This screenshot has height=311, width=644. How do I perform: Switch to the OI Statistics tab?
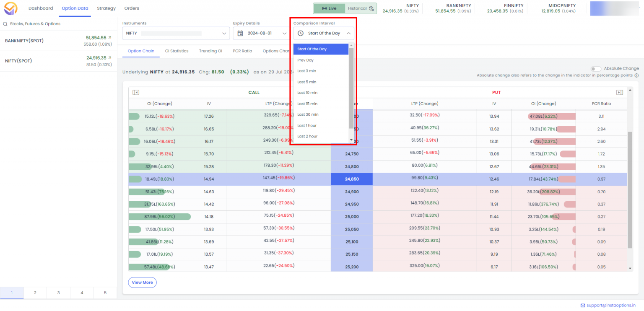(x=177, y=51)
